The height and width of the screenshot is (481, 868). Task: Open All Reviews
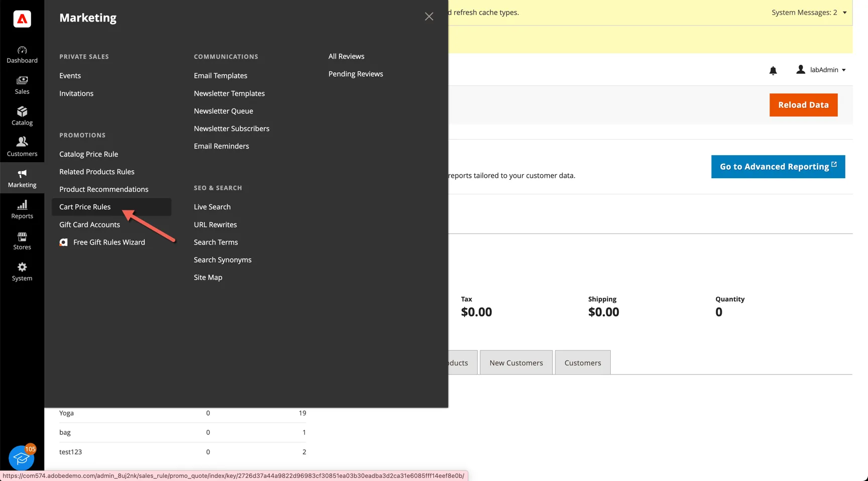347,56
